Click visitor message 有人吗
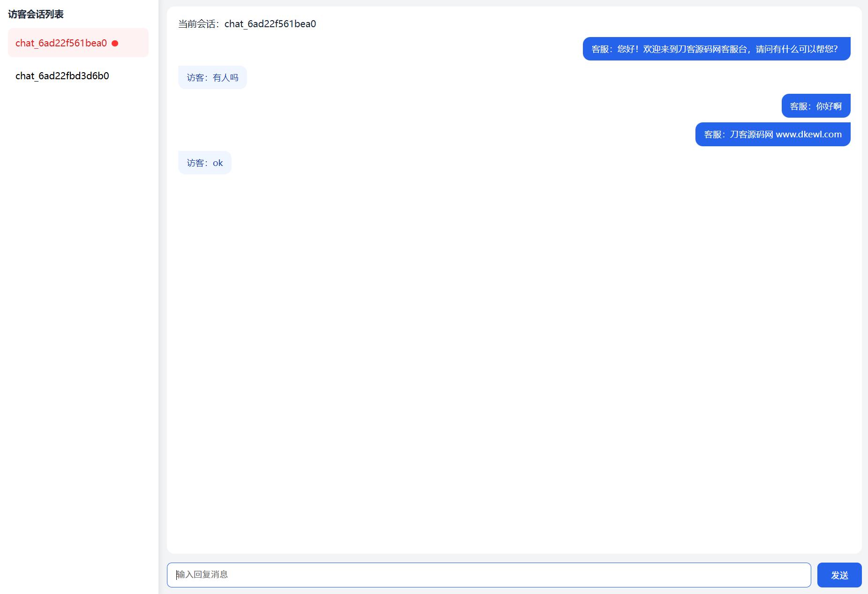 pyautogui.click(x=212, y=77)
